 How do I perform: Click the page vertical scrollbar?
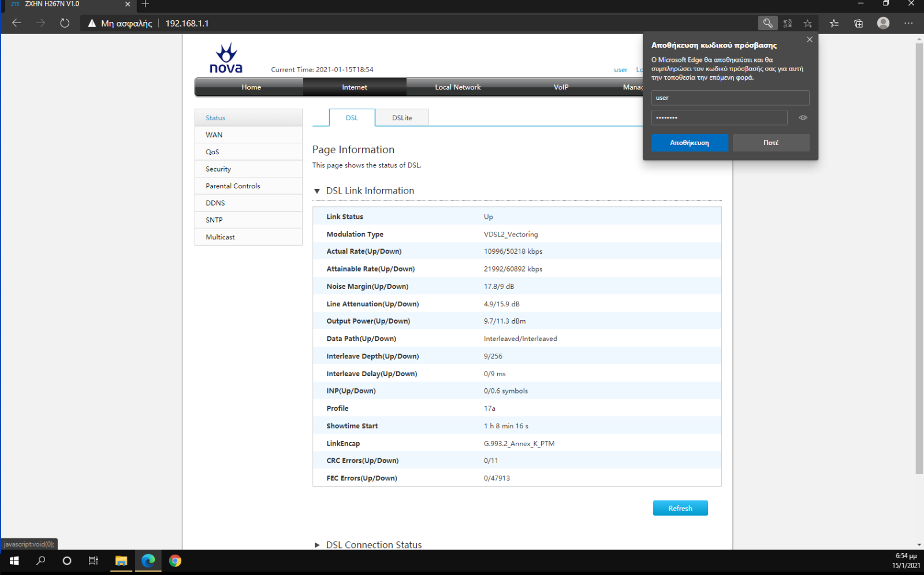(x=919, y=258)
